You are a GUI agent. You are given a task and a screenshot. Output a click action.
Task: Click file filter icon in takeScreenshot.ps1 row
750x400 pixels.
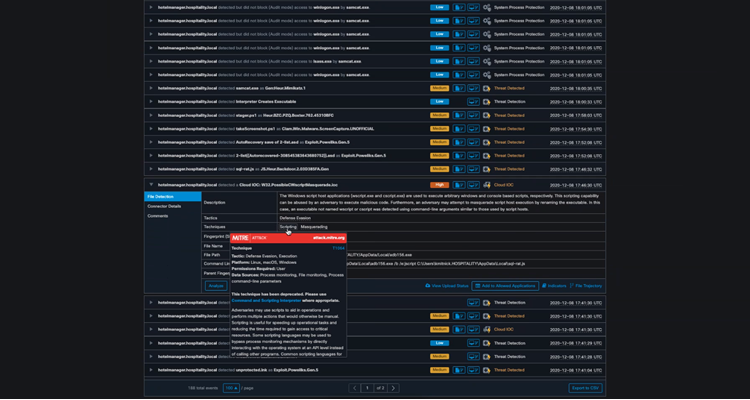coord(459,129)
